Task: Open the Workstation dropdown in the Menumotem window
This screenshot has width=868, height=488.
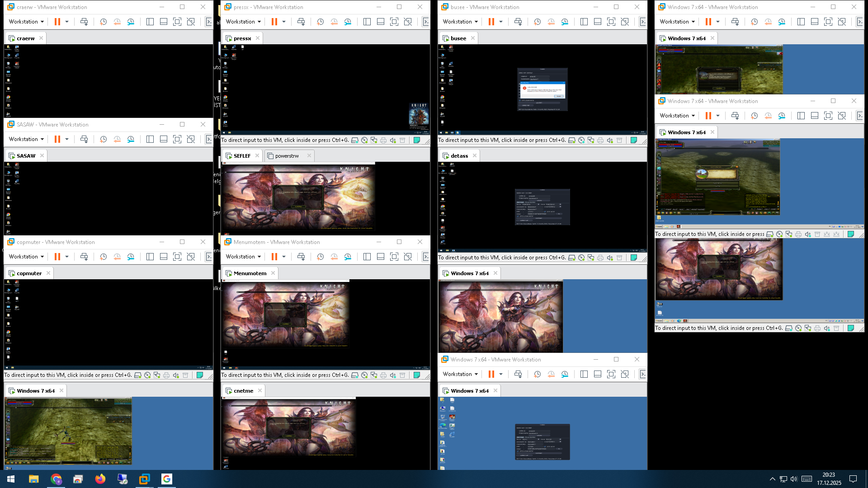Action: tap(243, 257)
